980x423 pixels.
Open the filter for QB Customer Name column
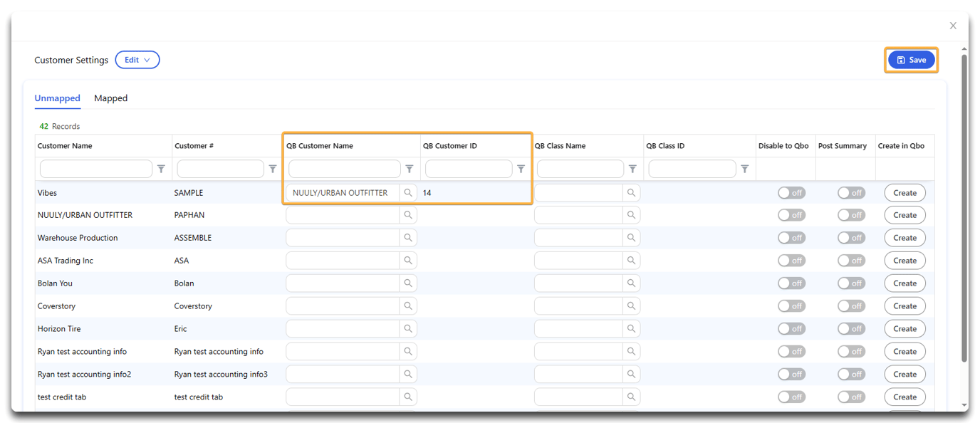(x=409, y=169)
